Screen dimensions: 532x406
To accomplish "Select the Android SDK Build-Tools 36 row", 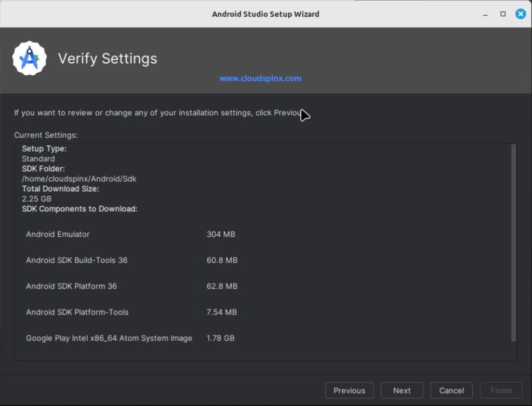I will 76,260.
